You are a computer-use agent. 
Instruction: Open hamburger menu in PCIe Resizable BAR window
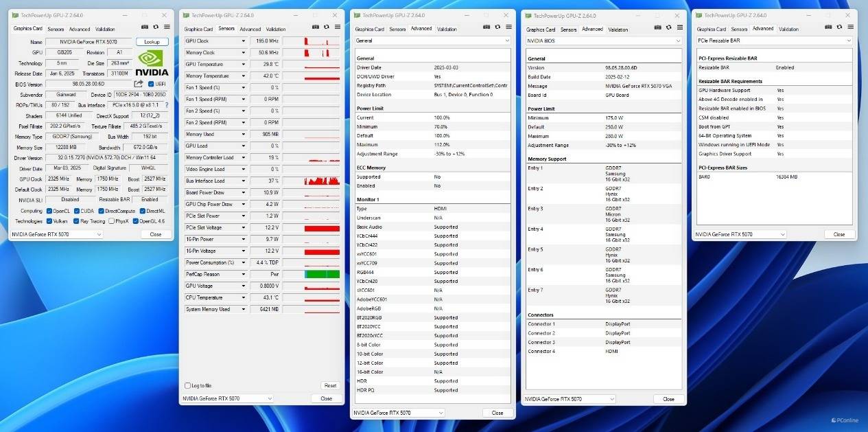pos(850,27)
